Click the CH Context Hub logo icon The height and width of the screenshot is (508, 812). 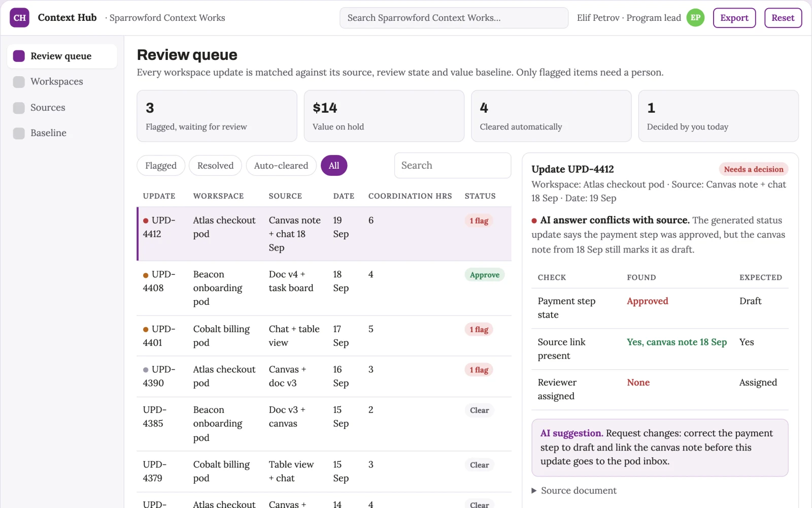(x=19, y=18)
